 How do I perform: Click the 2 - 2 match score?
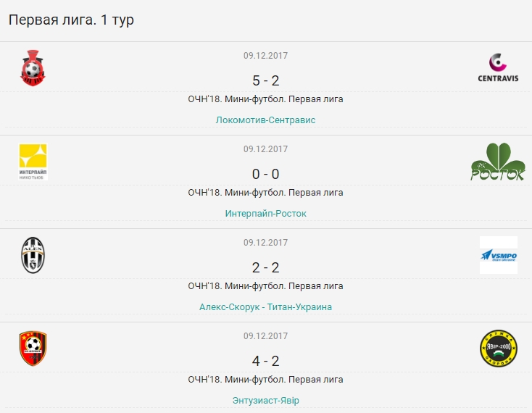tap(266, 268)
